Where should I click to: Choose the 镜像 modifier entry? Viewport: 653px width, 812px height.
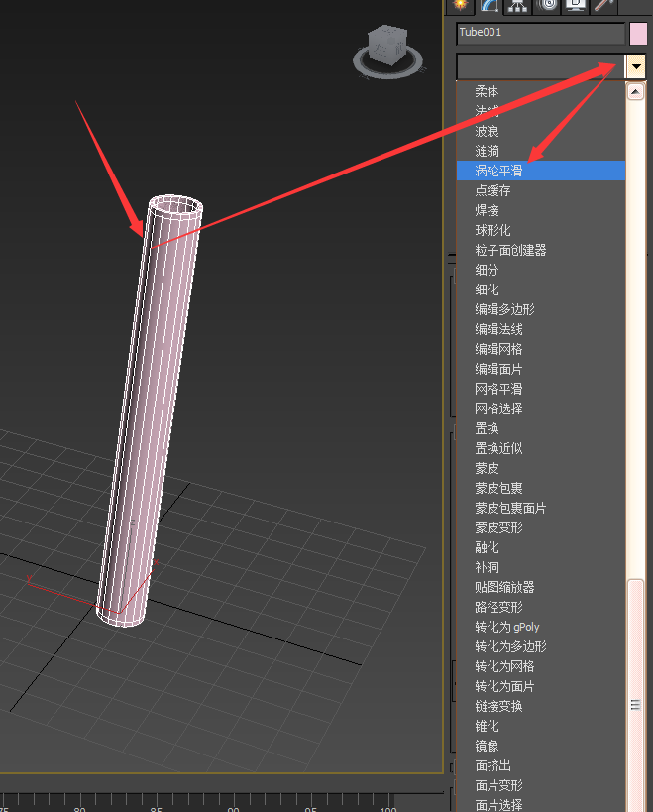pos(487,746)
